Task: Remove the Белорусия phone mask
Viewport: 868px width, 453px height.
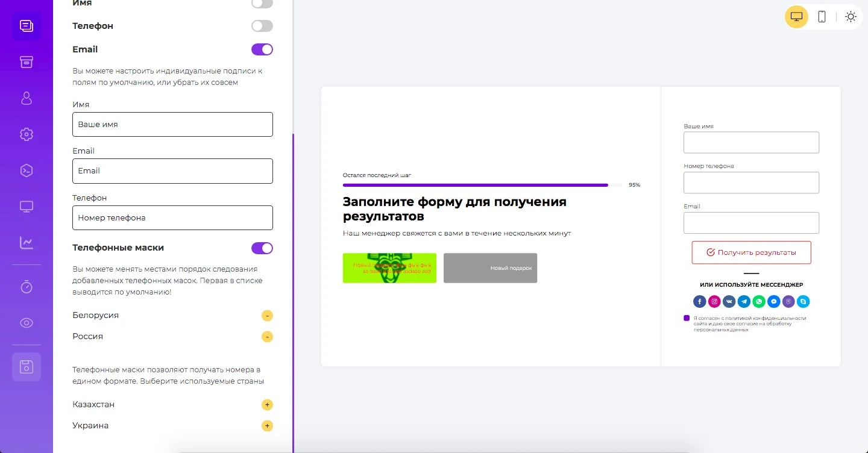Action: click(267, 316)
